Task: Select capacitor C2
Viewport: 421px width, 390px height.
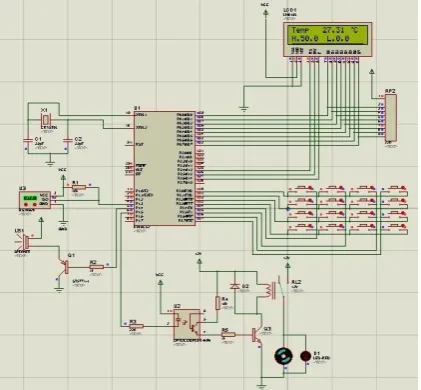Action: pos(67,140)
